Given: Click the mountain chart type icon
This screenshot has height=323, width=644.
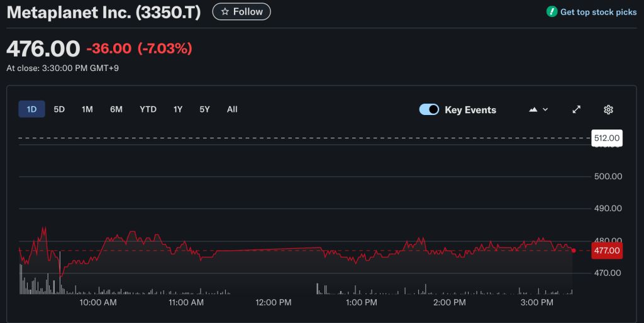Looking at the screenshot, I should tap(533, 109).
